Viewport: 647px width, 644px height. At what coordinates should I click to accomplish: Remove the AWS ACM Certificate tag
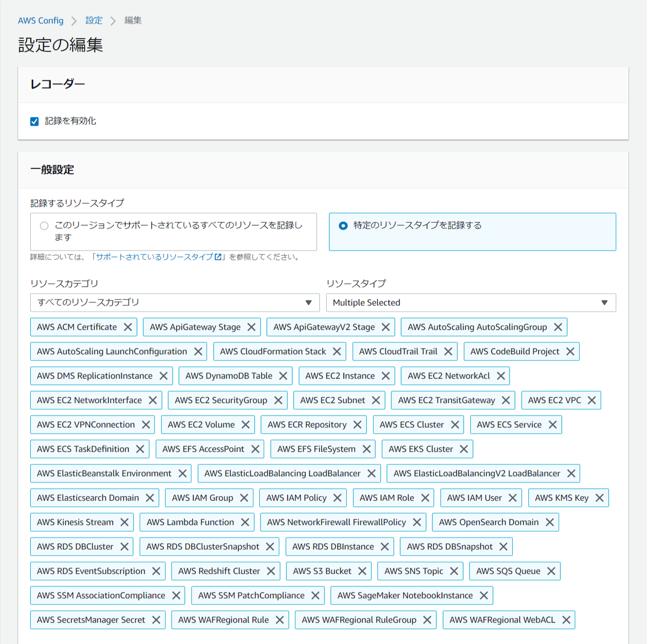128,327
